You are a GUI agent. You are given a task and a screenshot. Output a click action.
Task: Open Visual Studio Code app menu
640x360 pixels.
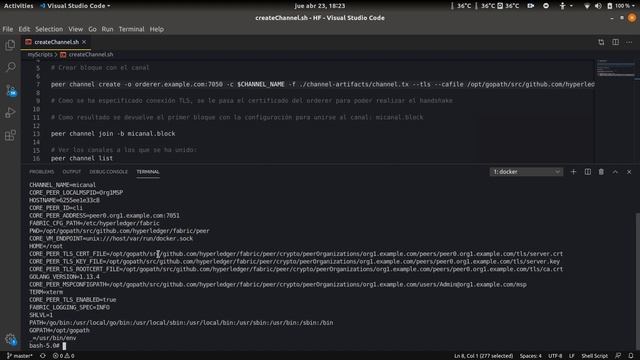coord(75,6)
